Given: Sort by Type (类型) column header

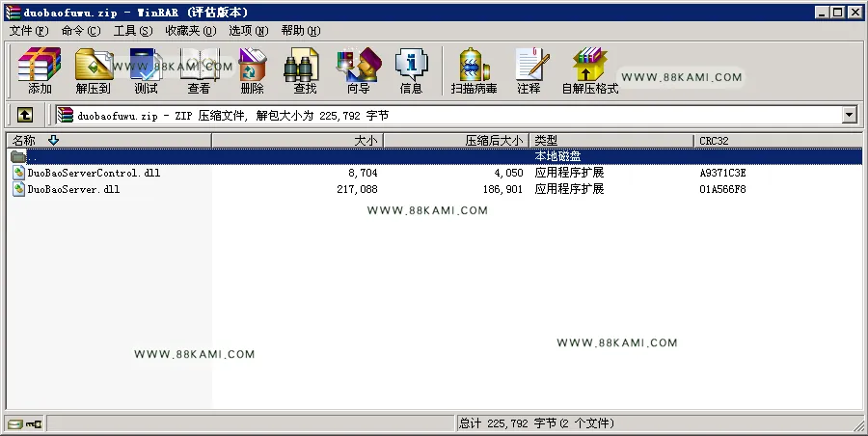Looking at the screenshot, I should coord(611,141).
